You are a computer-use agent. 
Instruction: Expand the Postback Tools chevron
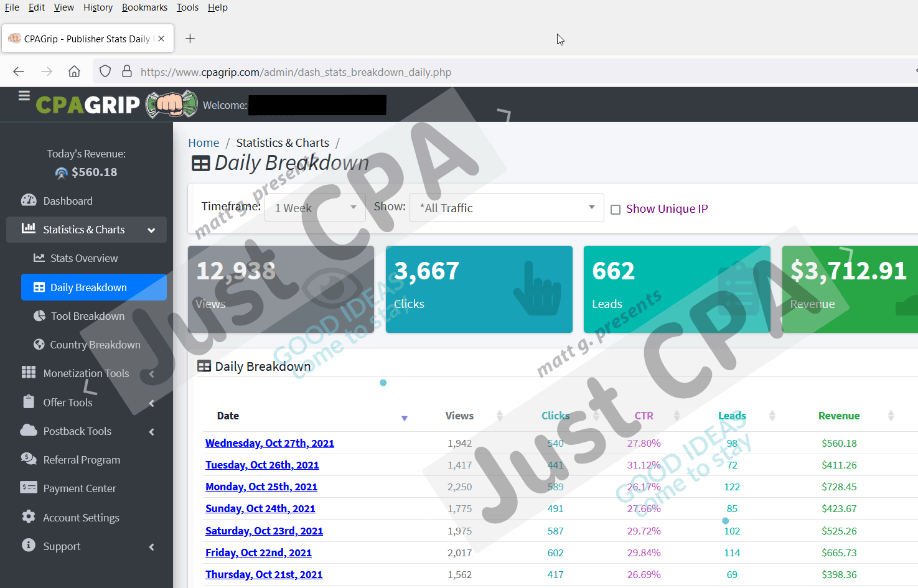click(x=151, y=432)
